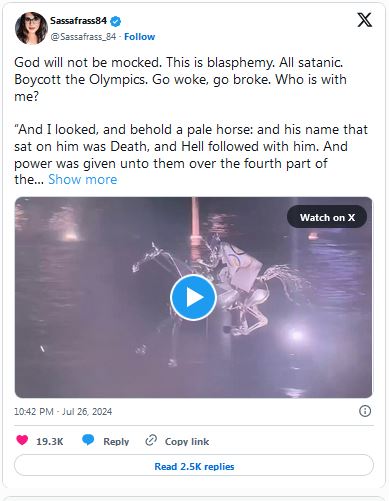Image resolution: width=389 pixels, height=501 pixels.
Task: Click the Reply text label
Action: pos(116,441)
